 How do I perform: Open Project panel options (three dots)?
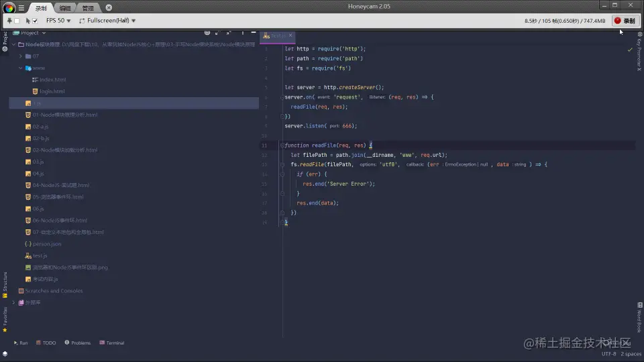click(242, 33)
